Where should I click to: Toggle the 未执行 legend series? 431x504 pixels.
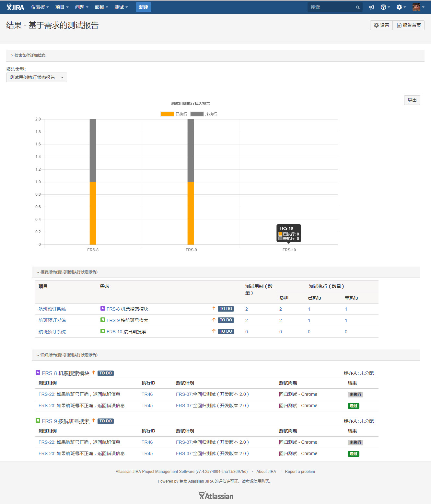tap(204, 114)
